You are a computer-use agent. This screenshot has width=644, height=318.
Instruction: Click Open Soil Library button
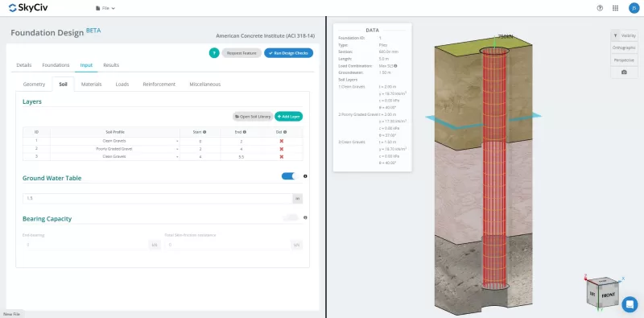253,117
